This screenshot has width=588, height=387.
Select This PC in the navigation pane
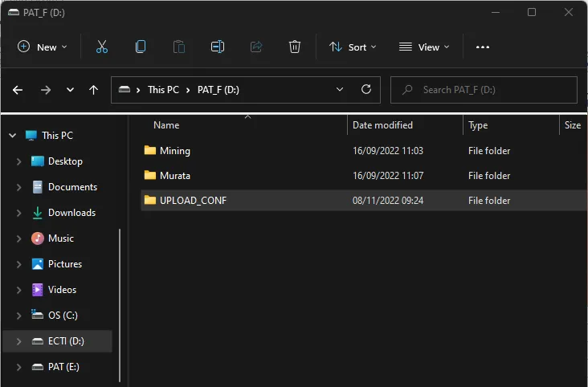click(x=57, y=136)
